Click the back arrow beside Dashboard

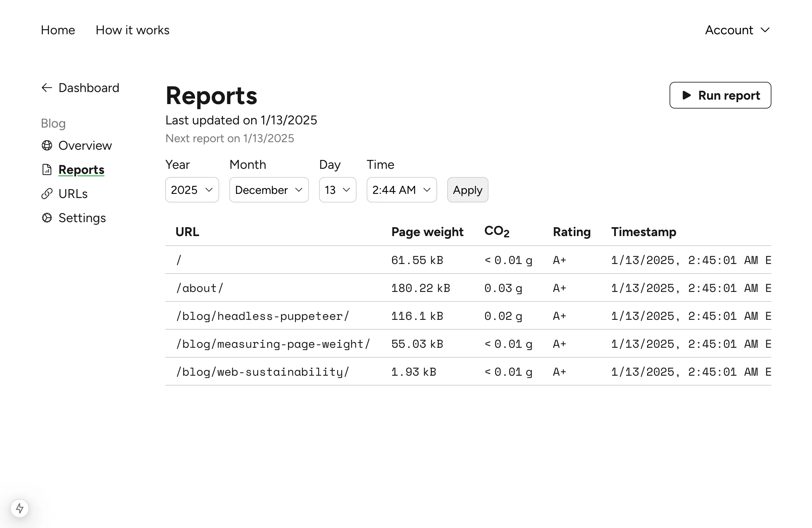46,87
